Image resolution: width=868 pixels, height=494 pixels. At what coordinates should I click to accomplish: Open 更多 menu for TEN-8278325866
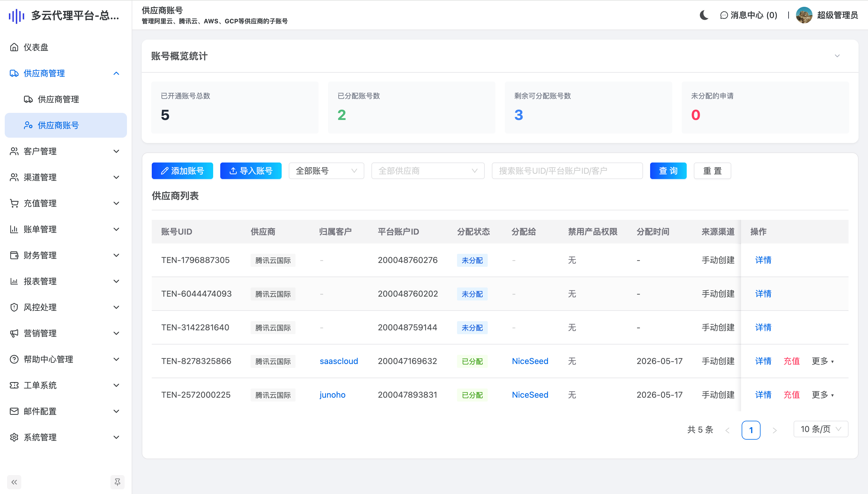click(x=823, y=361)
